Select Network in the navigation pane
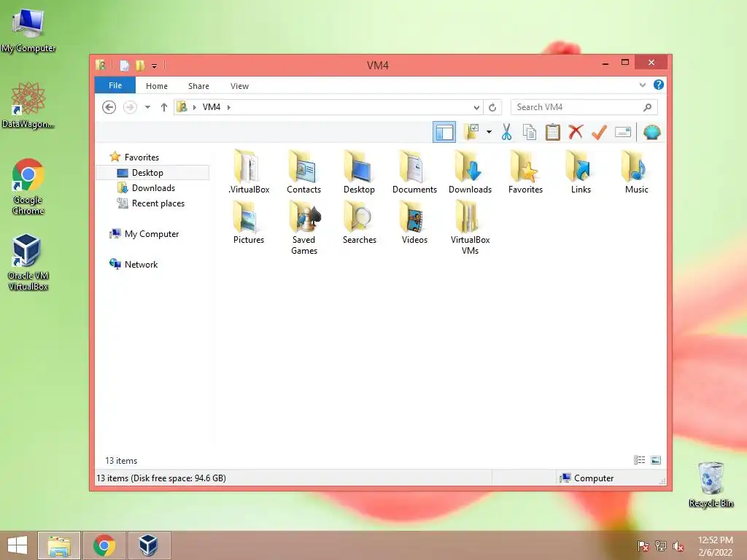The image size is (747, 560). pyautogui.click(x=141, y=264)
